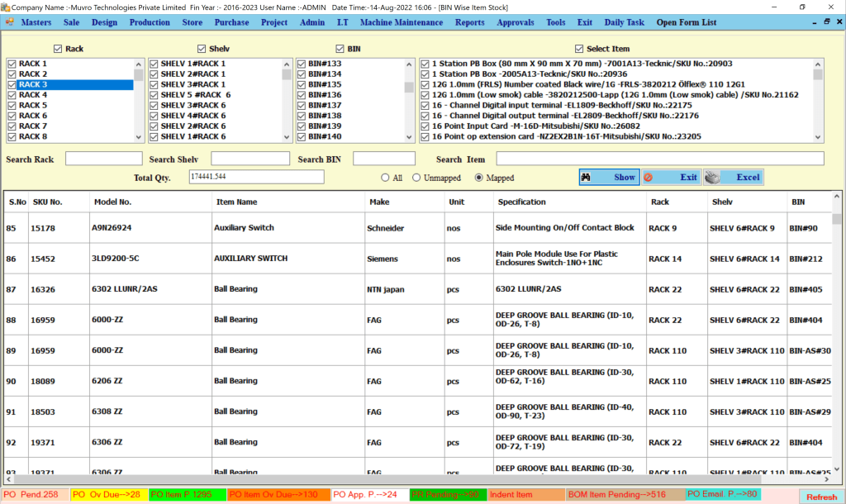Open the Daily Task menu
Image resolution: width=846 pixels, height=504 pixels.
[x=625, y=22]
